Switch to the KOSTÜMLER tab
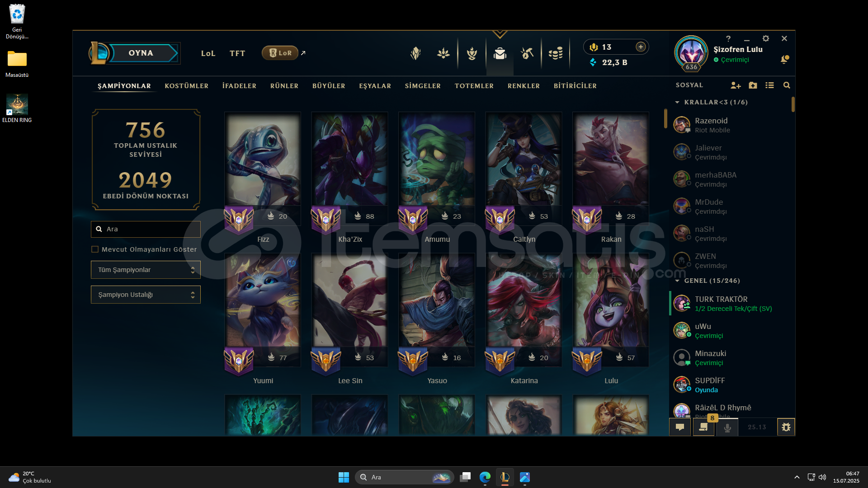868x488 pixels. (x=186, y=86)
